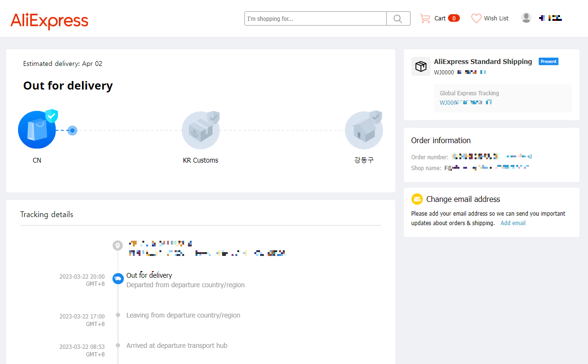
Task: Select "Leaving from departure country/region" entry
Action: click(x=183, y=315)
